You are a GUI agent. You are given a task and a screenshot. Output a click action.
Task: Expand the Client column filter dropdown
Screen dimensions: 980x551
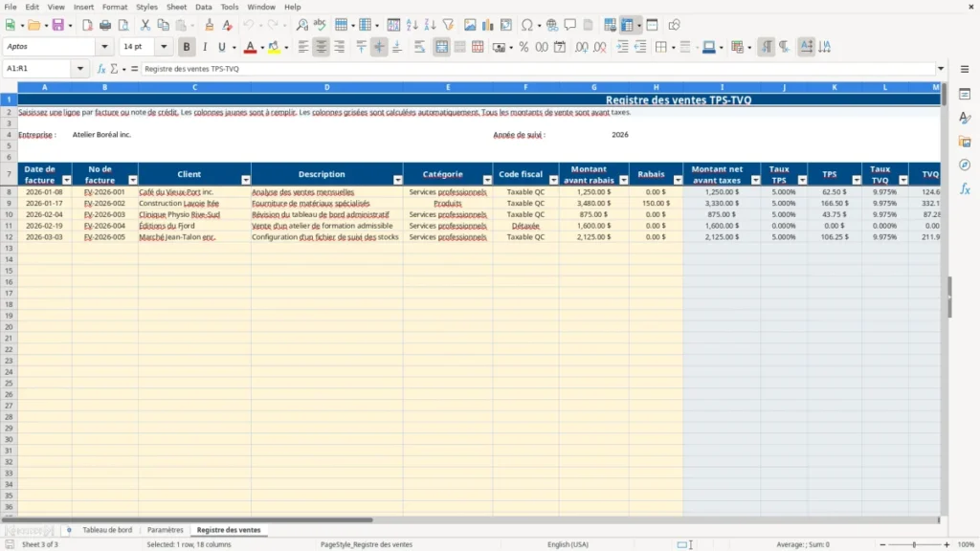[246, 180]
